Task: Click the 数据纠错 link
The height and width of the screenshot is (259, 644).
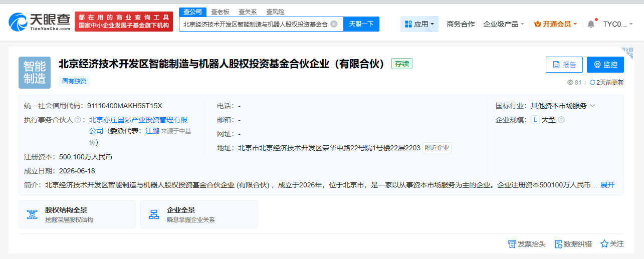Action: 573,244
